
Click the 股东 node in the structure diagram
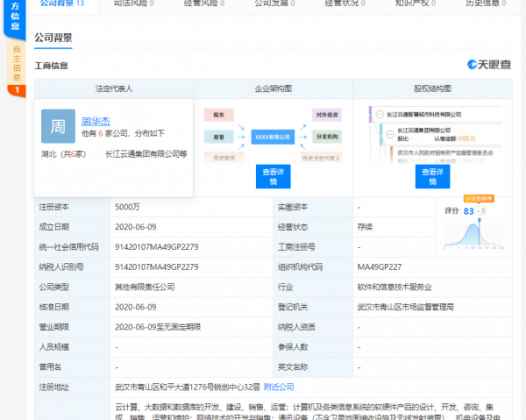(219, 115)
